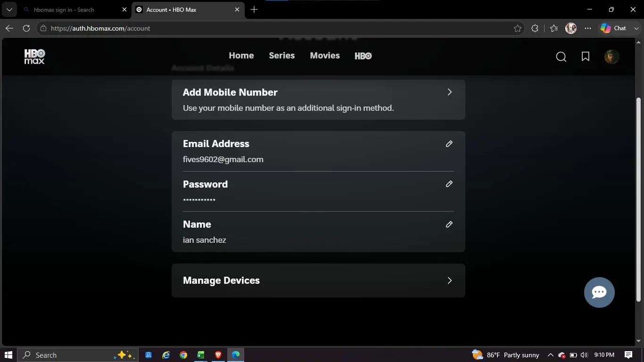Open the Windows notification center
Screen dimensions: 644x362
tap(628, 355)
